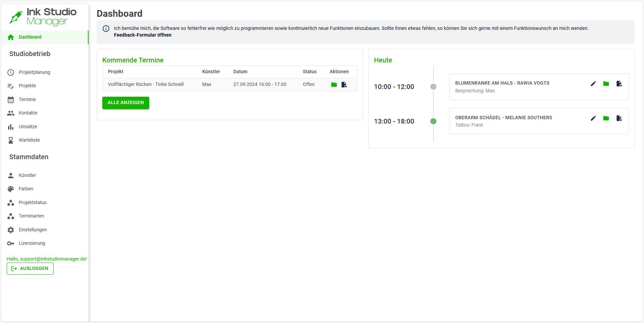The height and width of the screenshot is (323, 644).
Task: Click the Alle anzeigen button
Action: click(126, 103)
